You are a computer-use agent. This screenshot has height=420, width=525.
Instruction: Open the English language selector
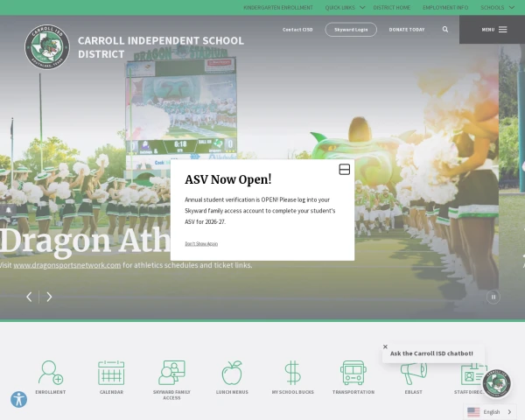click(490, 412)
